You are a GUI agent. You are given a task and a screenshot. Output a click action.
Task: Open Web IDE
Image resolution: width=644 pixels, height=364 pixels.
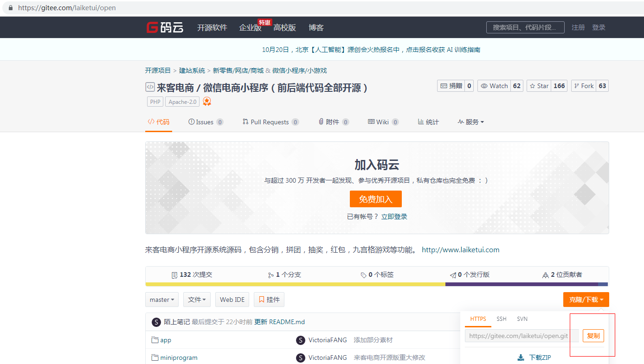[x=232, y=300]
